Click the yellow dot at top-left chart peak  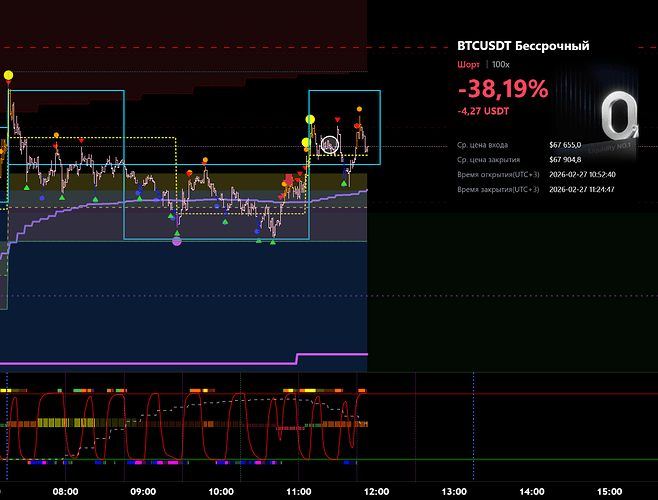(9, 75)
